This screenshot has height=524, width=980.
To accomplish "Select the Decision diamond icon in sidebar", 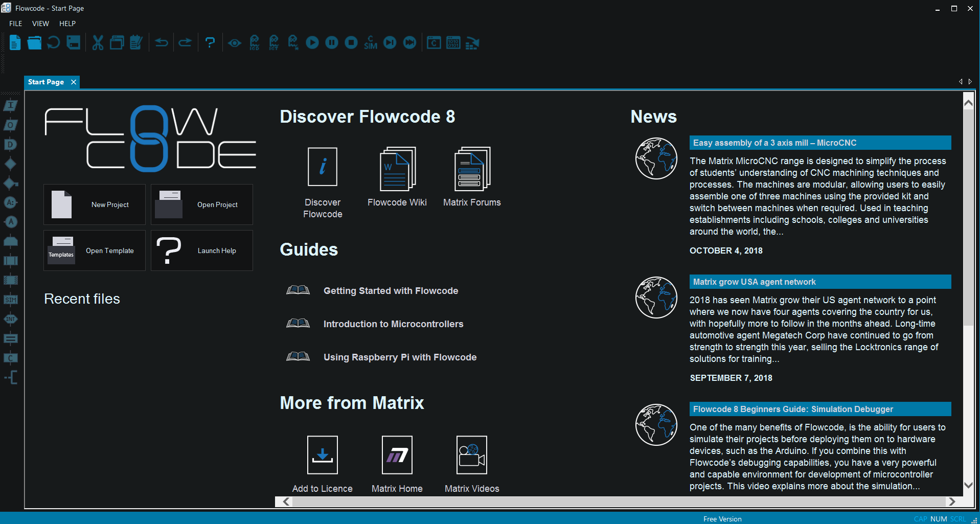I will tap(11, 164).
